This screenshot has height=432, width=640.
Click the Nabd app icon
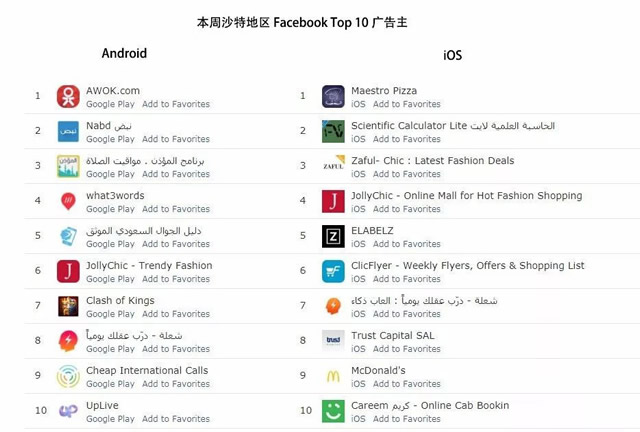(x=68, y=132)
